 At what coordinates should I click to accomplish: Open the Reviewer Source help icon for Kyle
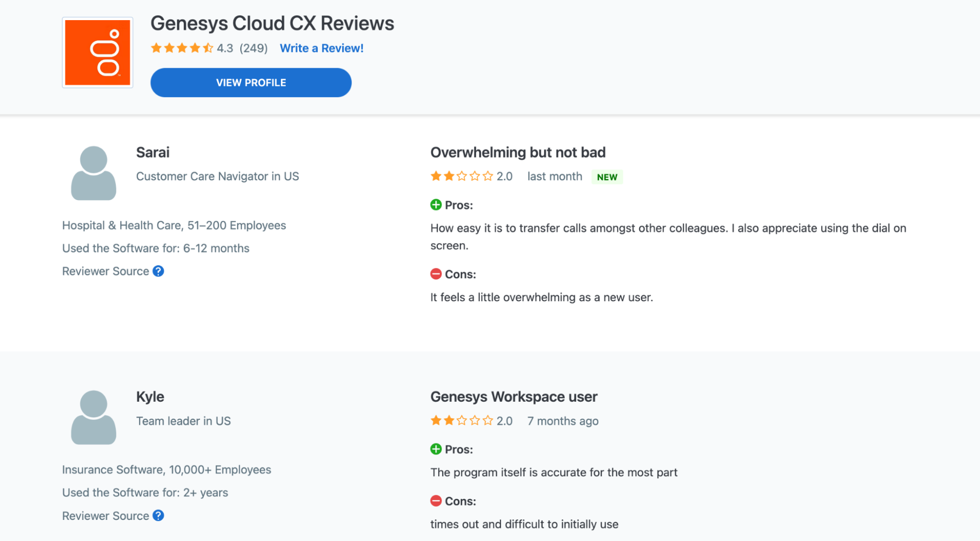pyautogui.click(x=158, y=515)
